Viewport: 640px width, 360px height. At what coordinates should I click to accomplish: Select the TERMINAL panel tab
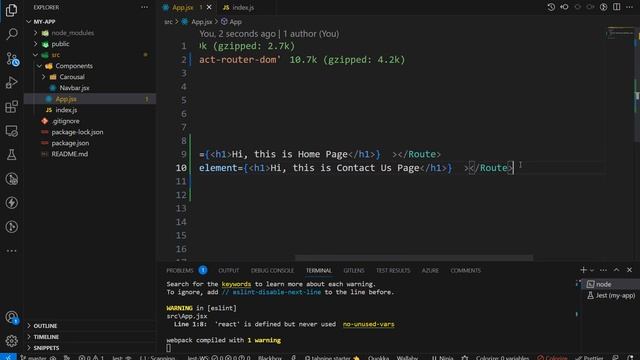click(319, 270)
